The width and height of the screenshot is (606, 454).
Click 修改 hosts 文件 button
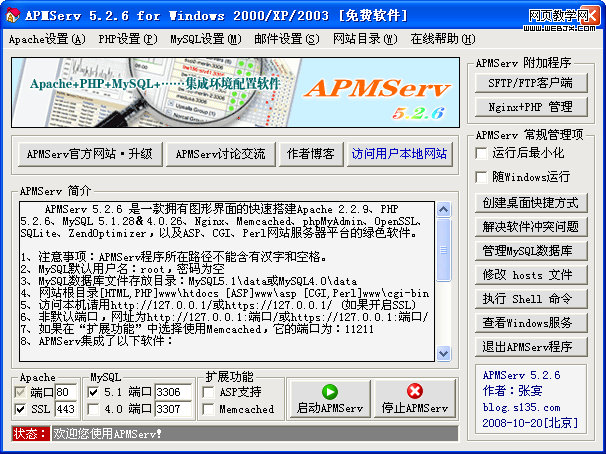[x=531, y=275]
